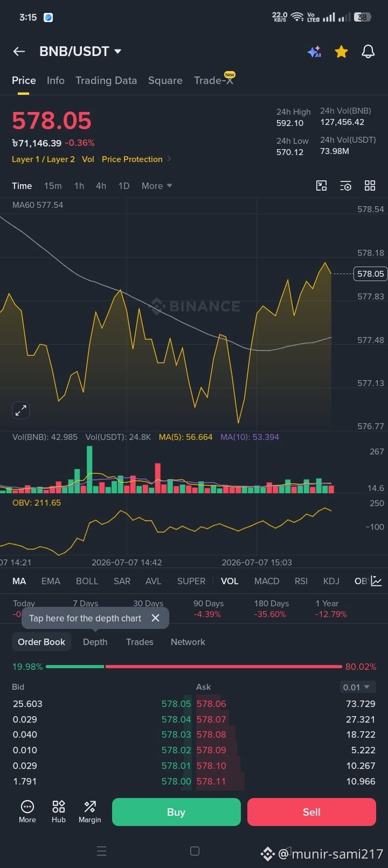
Task: Open the 0.01 price precision dropdown
Action: coord(357,687)
